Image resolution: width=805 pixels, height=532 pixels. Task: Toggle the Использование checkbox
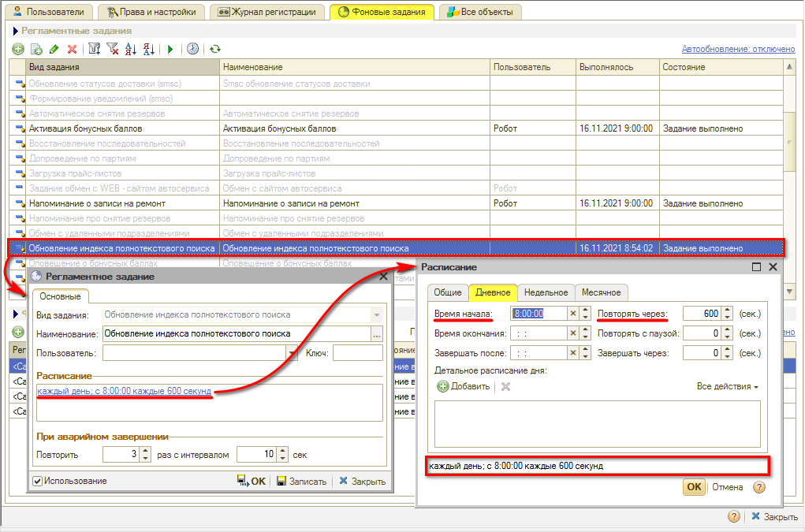[37, 481]
